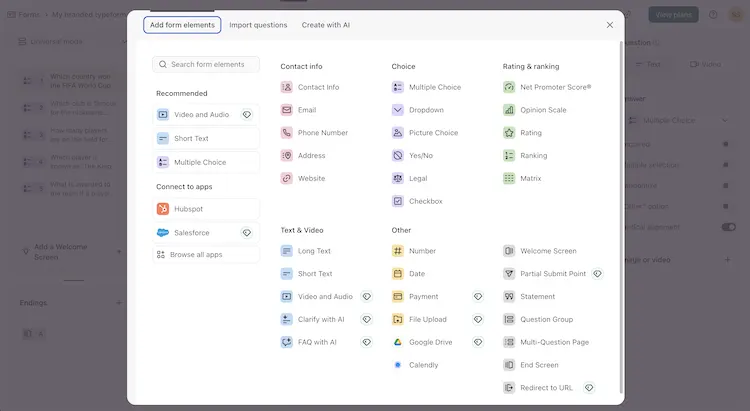Add a Picture Choice question
This screenshot has width=750, height=411.
point(425,133)
